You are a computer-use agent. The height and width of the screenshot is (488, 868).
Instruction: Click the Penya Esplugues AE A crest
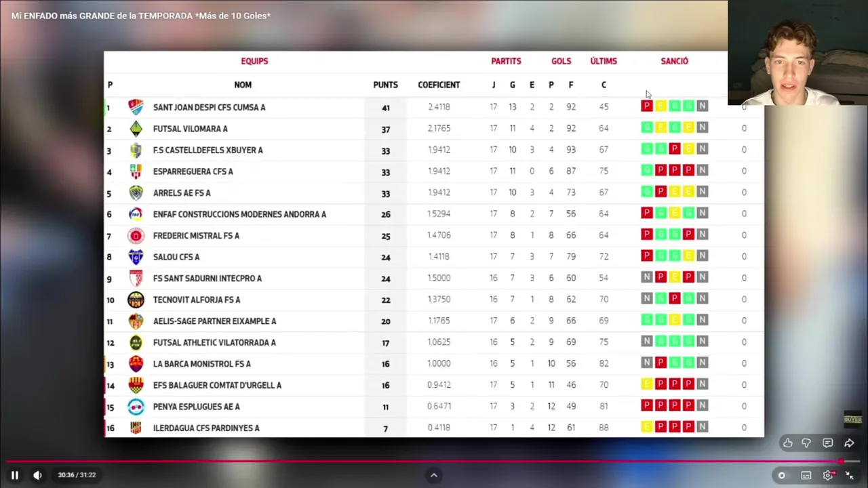coord(136,407)
